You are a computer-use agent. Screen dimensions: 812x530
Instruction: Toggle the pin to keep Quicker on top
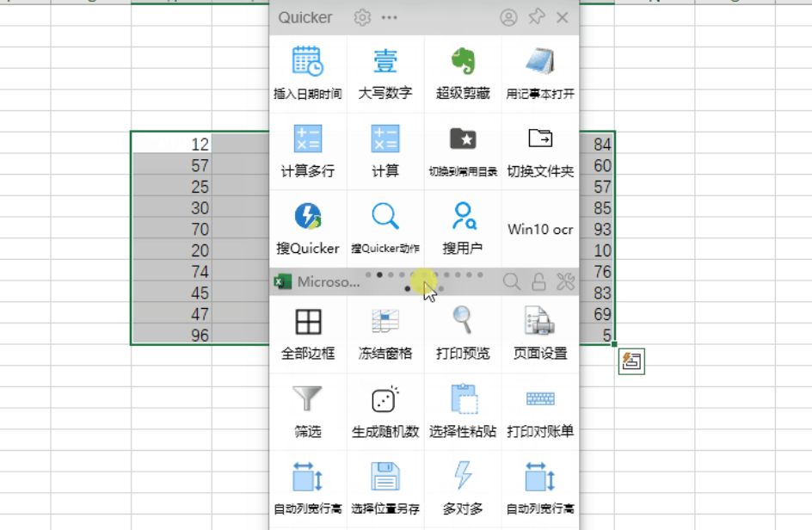(x=538, y=17)
